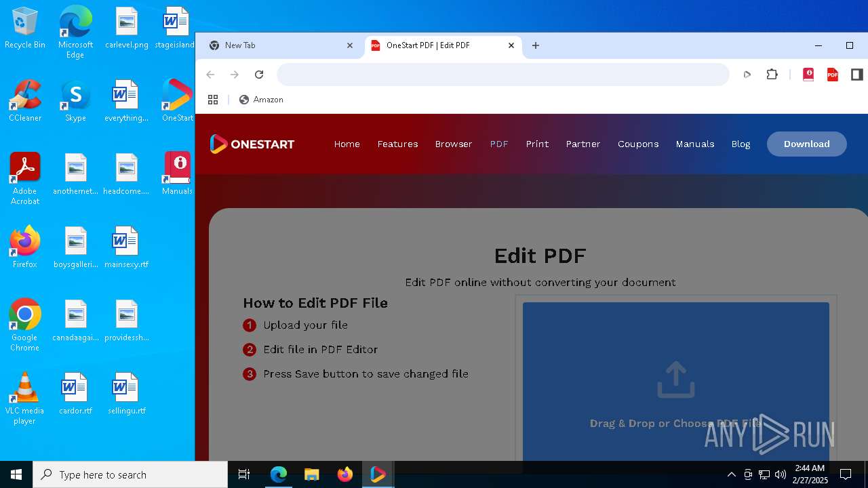
Task: Launch Adobe Acrobat desktop shortcut
Action: coord(25,179)
